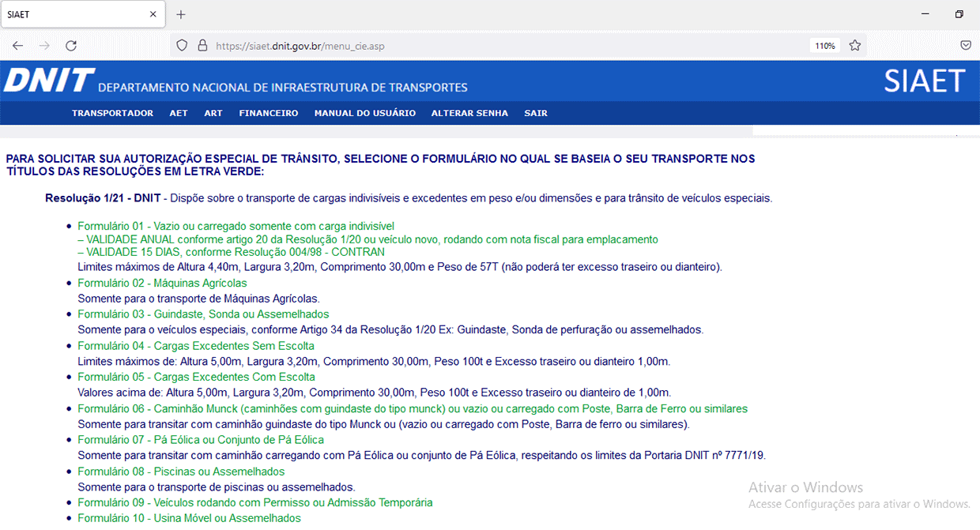Open Formulário 05 - Cargas Excedentes Com Escolta
The width and height of the screenshot is (980, 530).
click(x=196, y=377)
